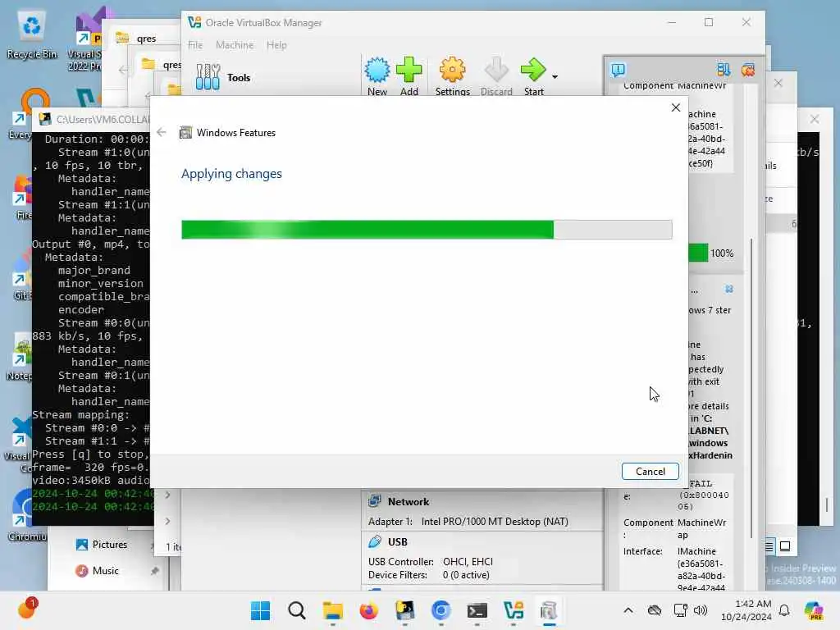Click the orange clear notifications icon
The image size is (840, 630).
(x=748, y=70)
